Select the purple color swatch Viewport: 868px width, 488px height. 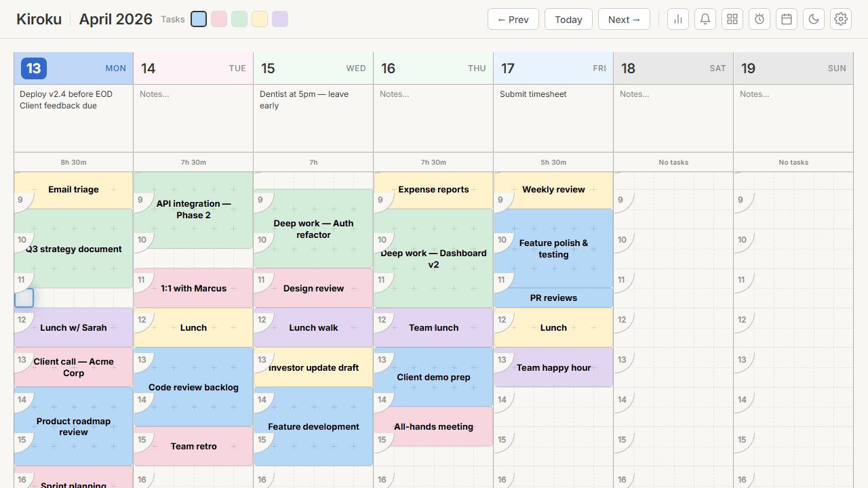click(279, 19)
